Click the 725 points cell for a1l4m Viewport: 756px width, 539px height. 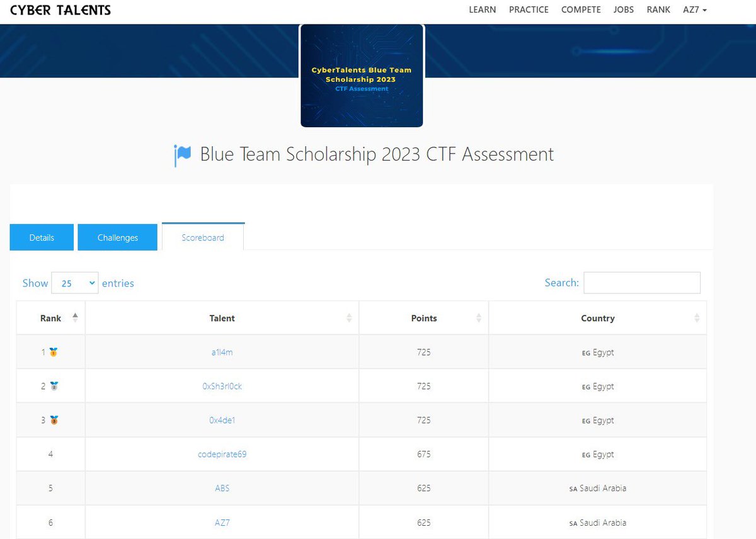[424, 352]
